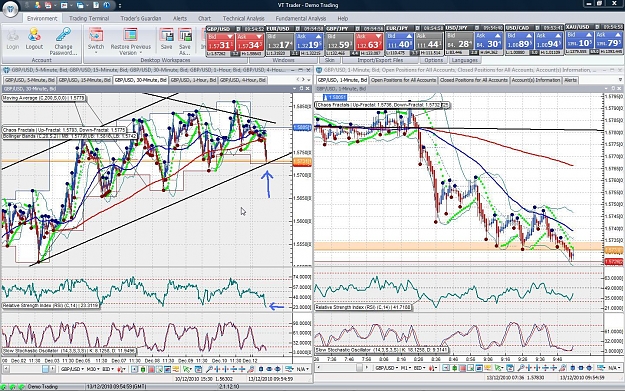
Task: Switch to GBP/USD 5-Minute Bid chart tab
Action: pyautogui.click(x=29, y=80)
